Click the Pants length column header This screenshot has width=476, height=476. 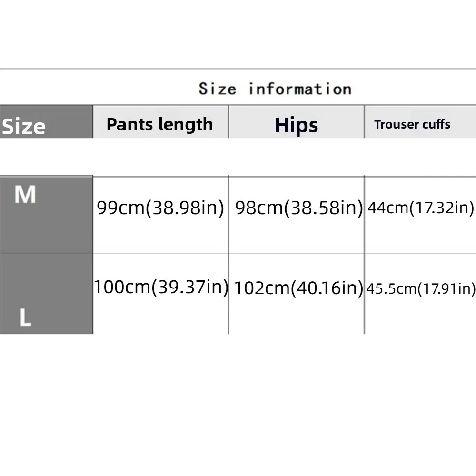(x=160, y=125)
